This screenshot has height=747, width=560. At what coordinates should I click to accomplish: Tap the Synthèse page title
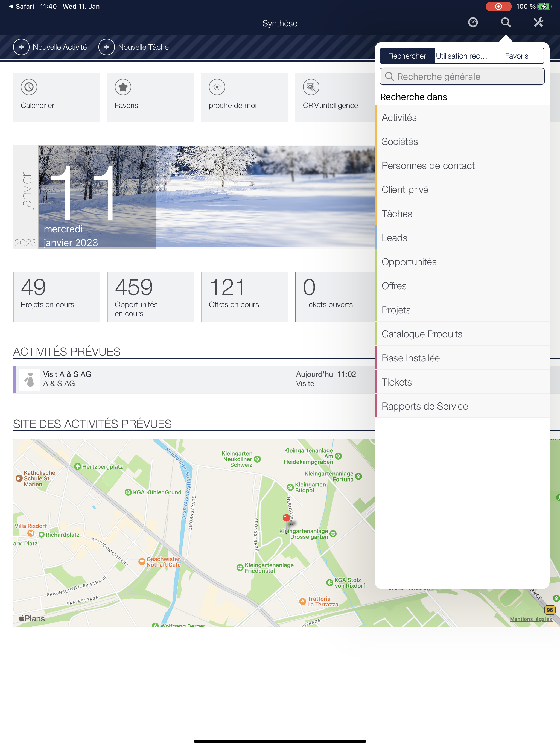pyautogui.click(x=280, y=23)
